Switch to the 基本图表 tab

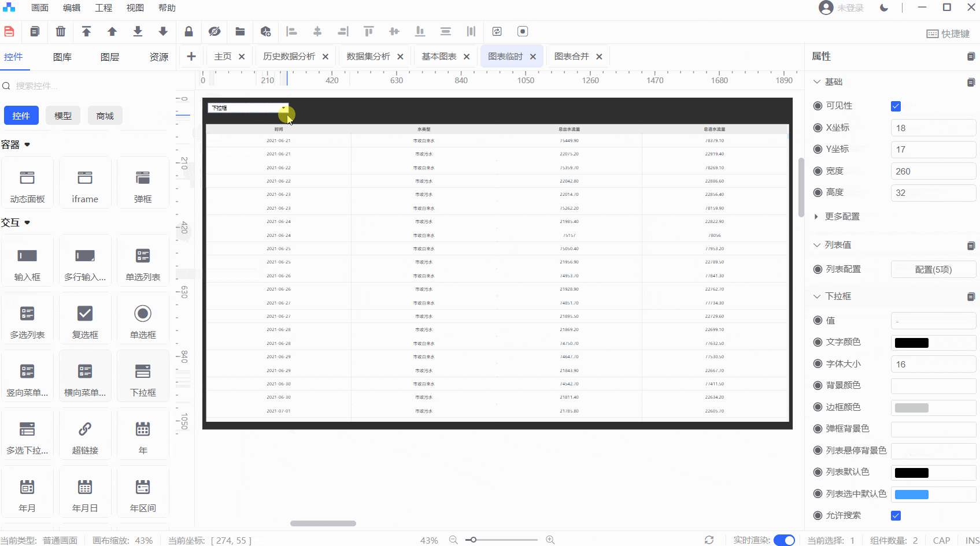[439, 57]
